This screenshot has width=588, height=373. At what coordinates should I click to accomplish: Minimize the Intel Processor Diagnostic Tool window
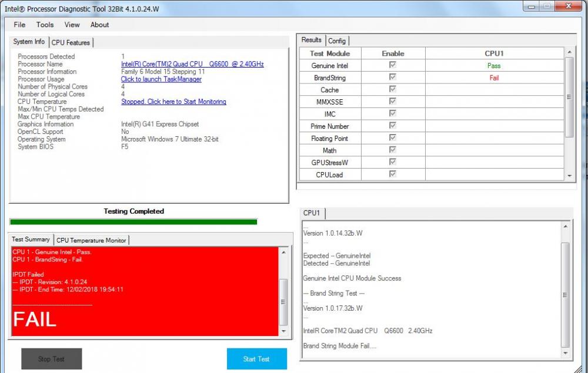532,6
